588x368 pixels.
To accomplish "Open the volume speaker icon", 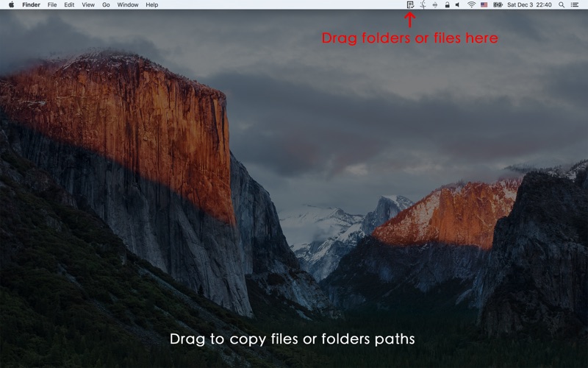I will [x=457, y=4].
